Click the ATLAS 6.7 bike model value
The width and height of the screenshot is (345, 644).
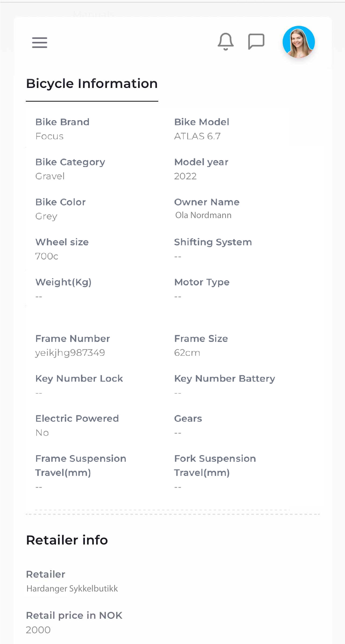coord(197,136)
